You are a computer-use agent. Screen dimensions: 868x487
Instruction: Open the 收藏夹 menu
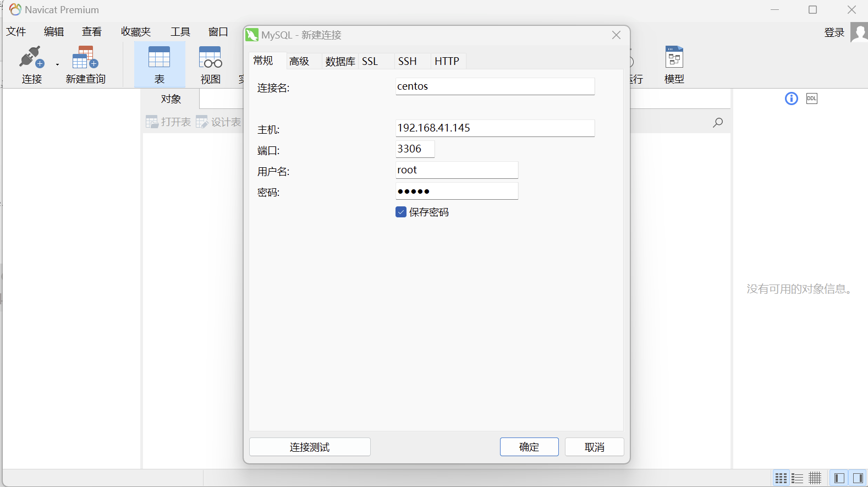point(136,32)
